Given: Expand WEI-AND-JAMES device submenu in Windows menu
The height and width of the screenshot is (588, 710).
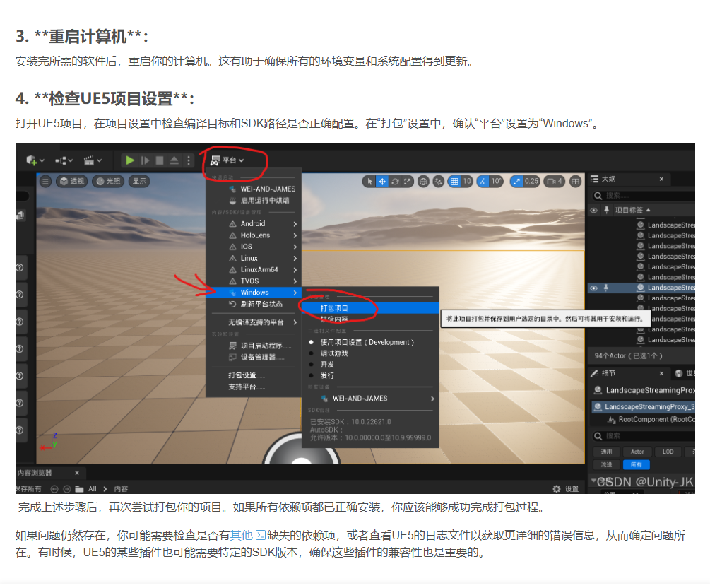Looking at the screenshot, I should pos(370,398).
